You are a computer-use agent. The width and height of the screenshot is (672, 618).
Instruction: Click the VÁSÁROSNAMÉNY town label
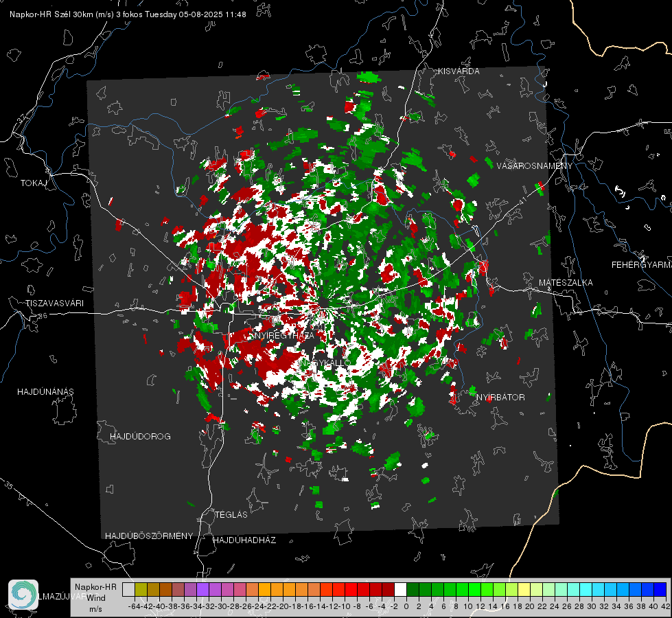535,166
